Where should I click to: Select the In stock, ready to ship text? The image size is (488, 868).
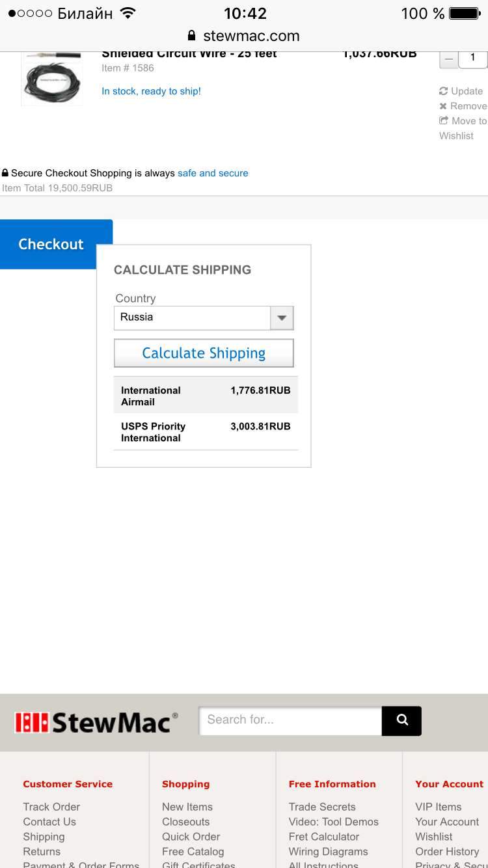coord(151,91)
